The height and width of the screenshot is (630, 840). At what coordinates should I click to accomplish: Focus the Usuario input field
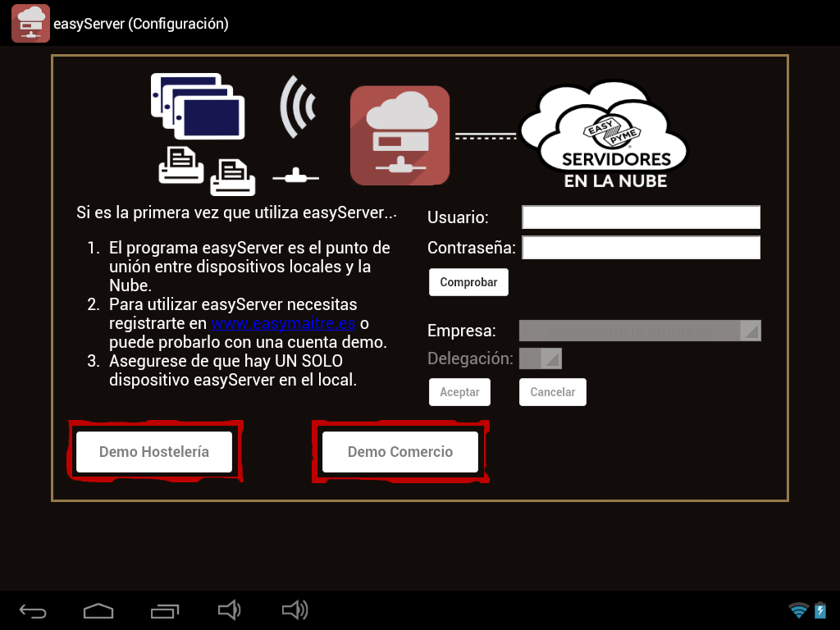641,217
